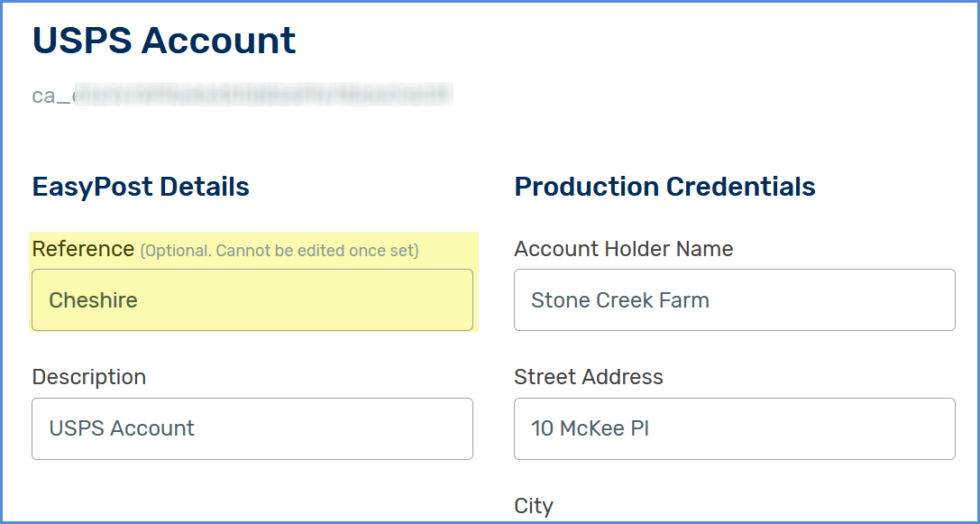Click the Street Address label
The height and width of the screenshot is (524, 980).
click(x=588, y=377)
